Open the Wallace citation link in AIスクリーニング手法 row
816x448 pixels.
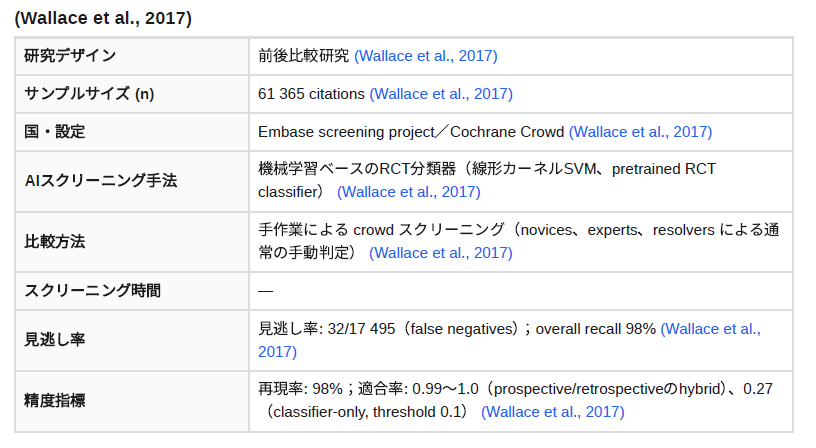tap(409, 191)
